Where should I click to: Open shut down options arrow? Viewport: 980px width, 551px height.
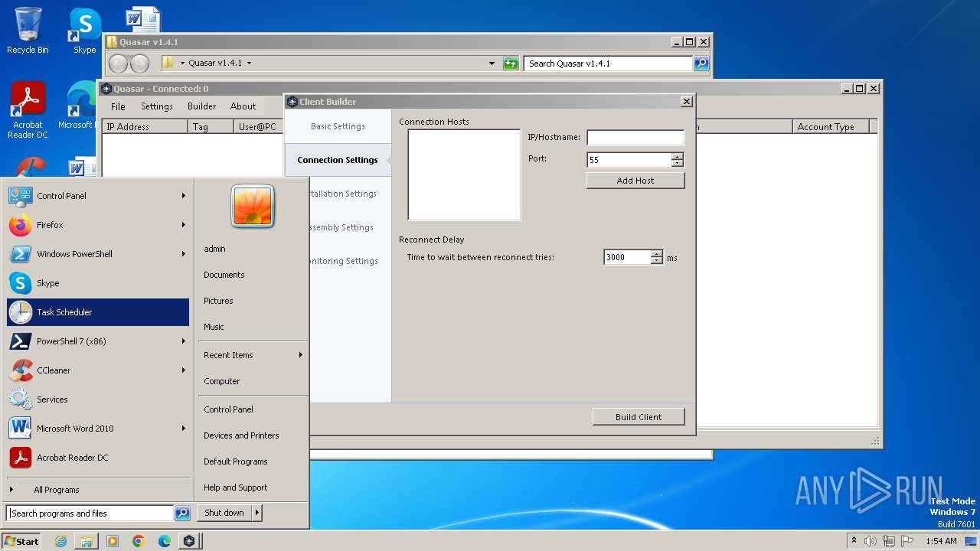257,514
